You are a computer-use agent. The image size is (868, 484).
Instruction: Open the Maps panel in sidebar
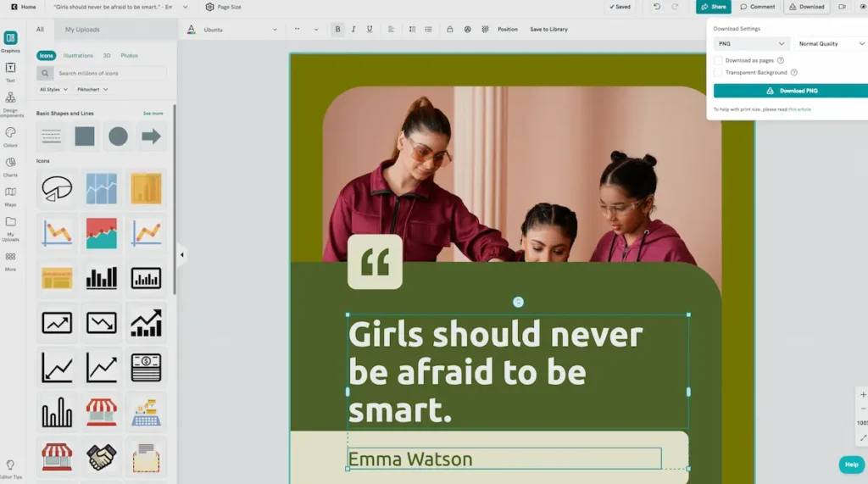coord(10,196)
